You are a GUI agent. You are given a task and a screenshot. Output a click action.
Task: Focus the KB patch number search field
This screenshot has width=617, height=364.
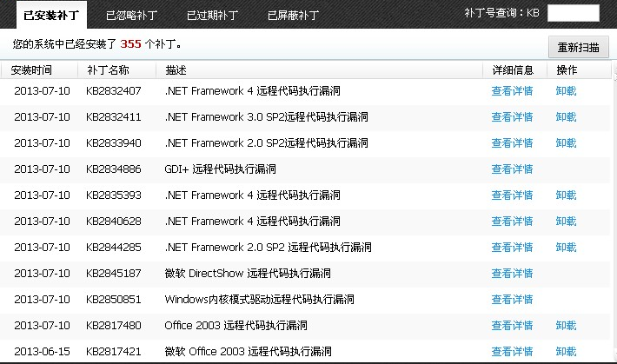click(x=574, y=13)
